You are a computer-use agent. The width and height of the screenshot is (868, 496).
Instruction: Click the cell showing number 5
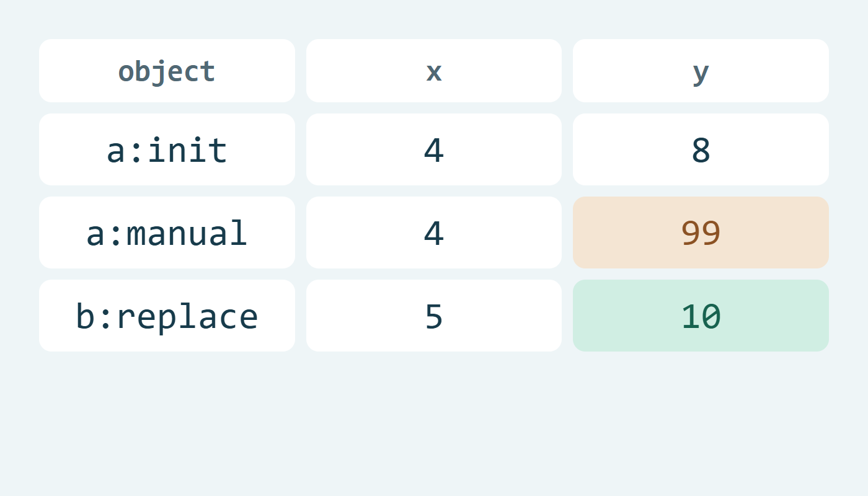click(x=434, y=316)
